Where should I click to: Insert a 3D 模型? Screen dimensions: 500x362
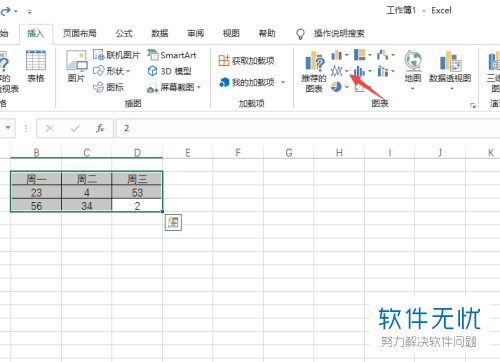(x=170, y=71)
